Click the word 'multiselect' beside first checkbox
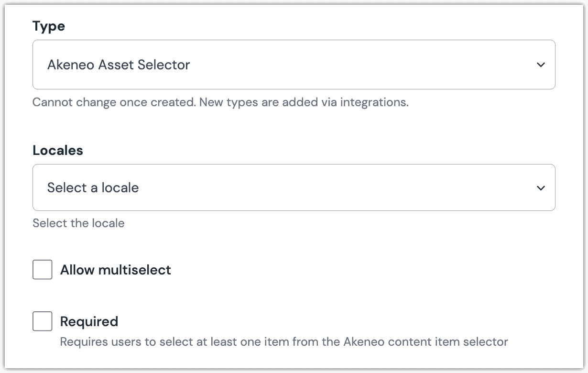 coord(134,270)
